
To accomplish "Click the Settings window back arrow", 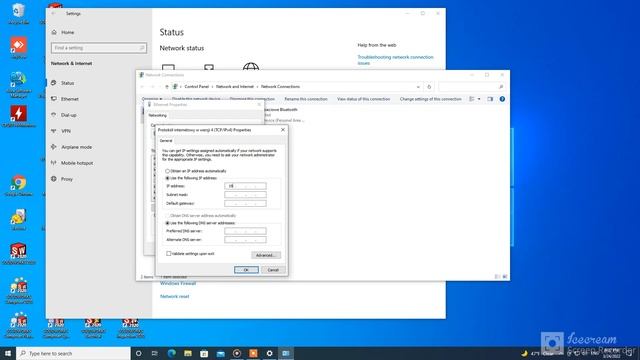I will click(x=53, y=13).
